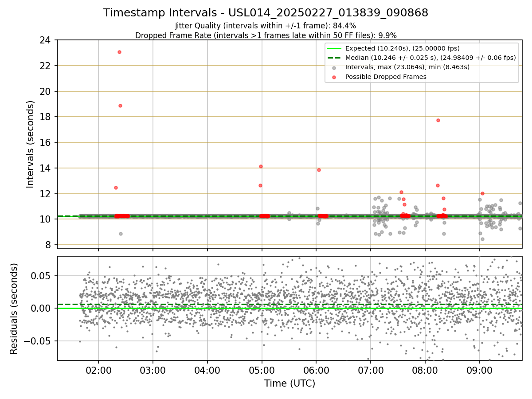Click the '04:00' time tick label
The image size is (532, 399).
[x=207, y=370]
